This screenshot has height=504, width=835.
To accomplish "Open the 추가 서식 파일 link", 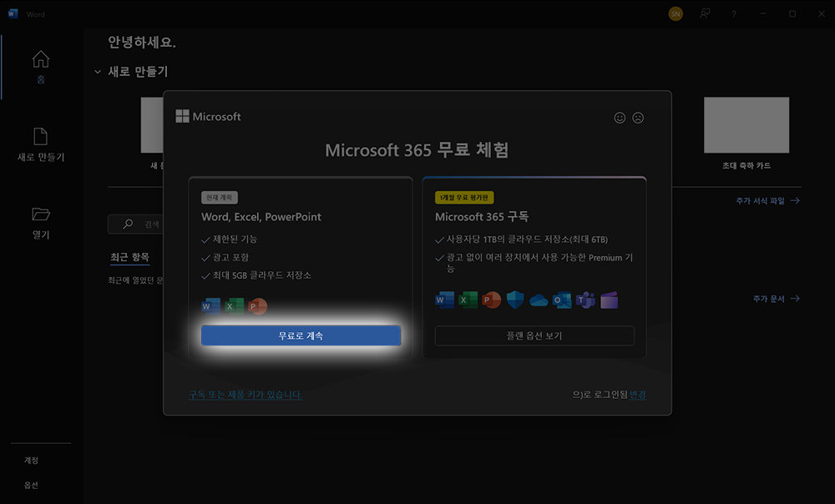I will click(x=767, y=200).
